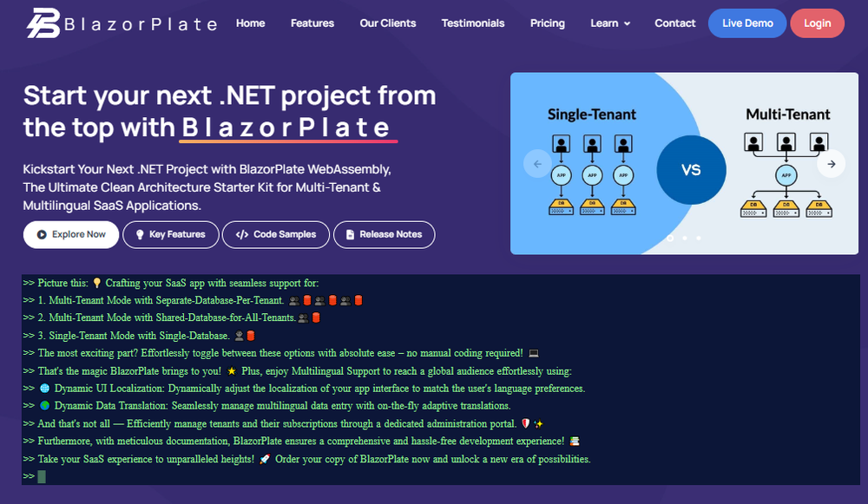Open the Home nav item

[x=250, y=23]
